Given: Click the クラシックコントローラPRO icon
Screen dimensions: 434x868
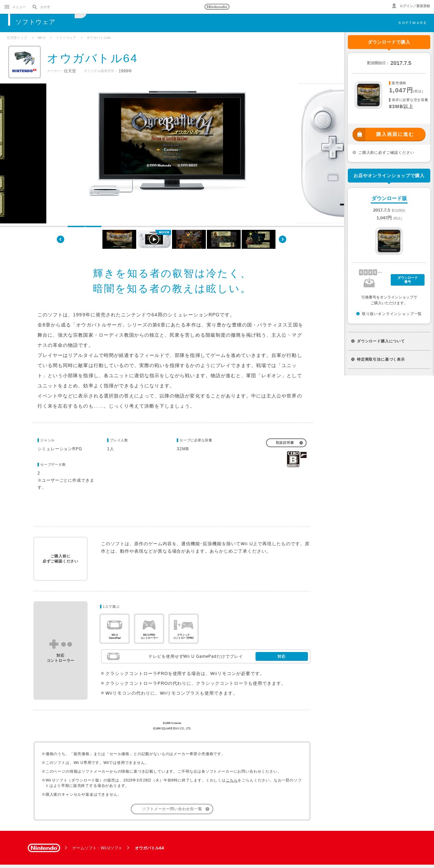Looking at the screenshot, I should (184, 628).
